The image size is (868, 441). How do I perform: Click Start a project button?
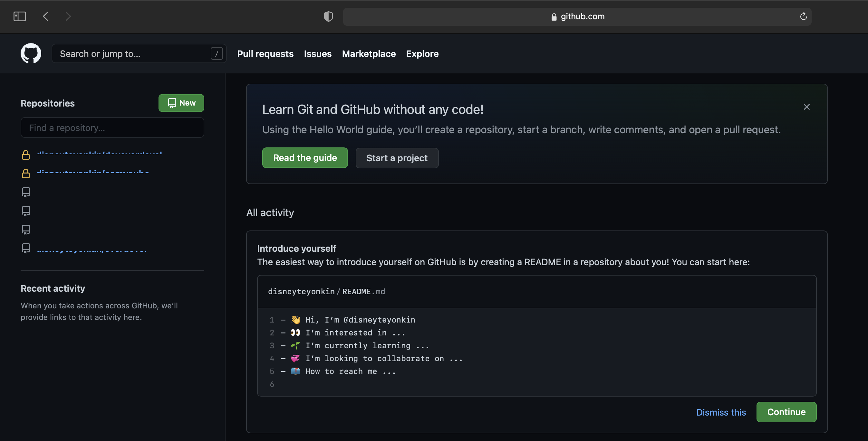tap(397, 158)
